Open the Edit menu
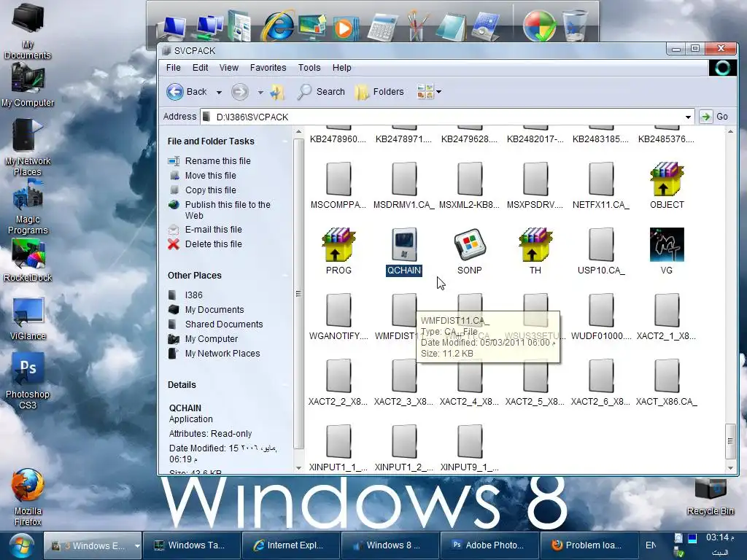 point(200,68)
